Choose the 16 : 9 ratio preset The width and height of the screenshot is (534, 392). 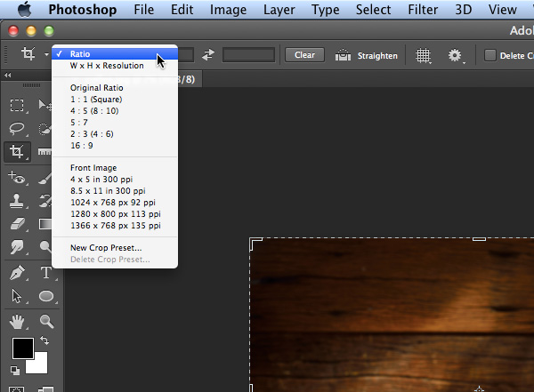(x=83, y=145)
